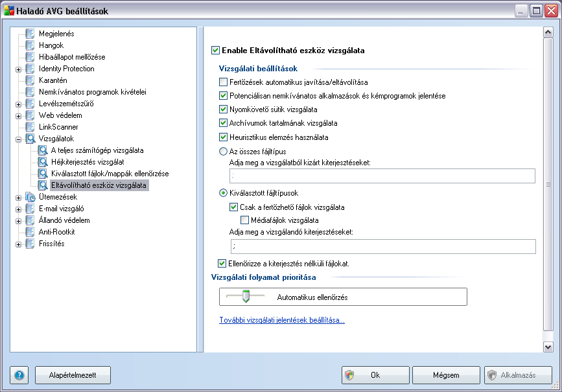
Task: Click the Automatikus ellenőrzés priority label
Action: pos(312,297)
